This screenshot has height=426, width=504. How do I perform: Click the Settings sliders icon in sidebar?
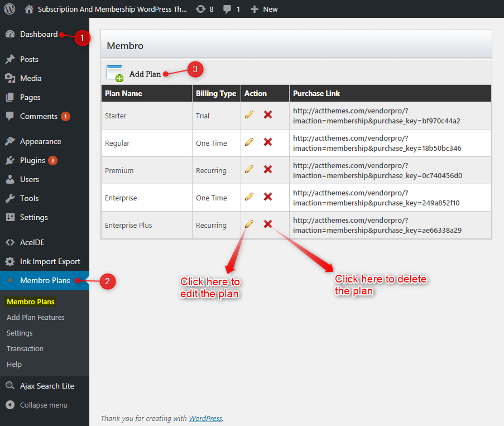10,217
